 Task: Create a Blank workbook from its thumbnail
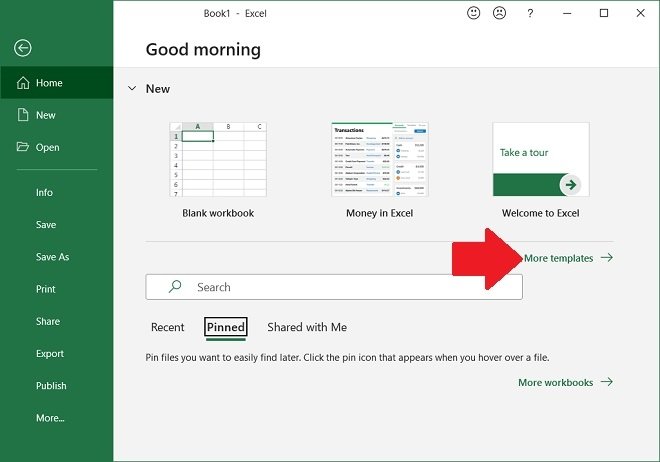[x=218, y=159]
